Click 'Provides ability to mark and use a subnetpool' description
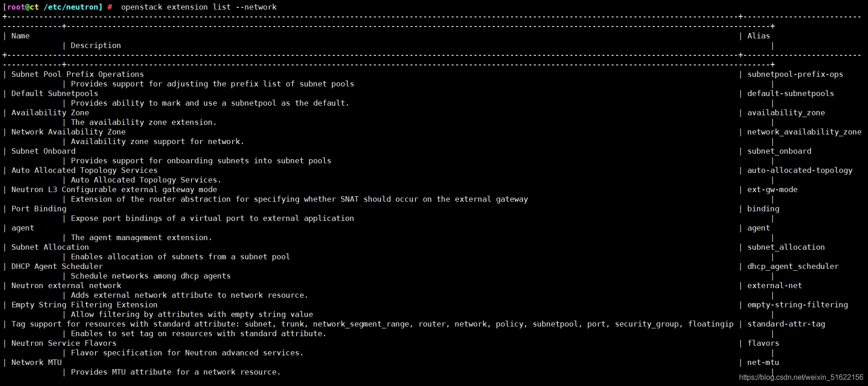This screenshot has width=868, height=386. [210, 103]
